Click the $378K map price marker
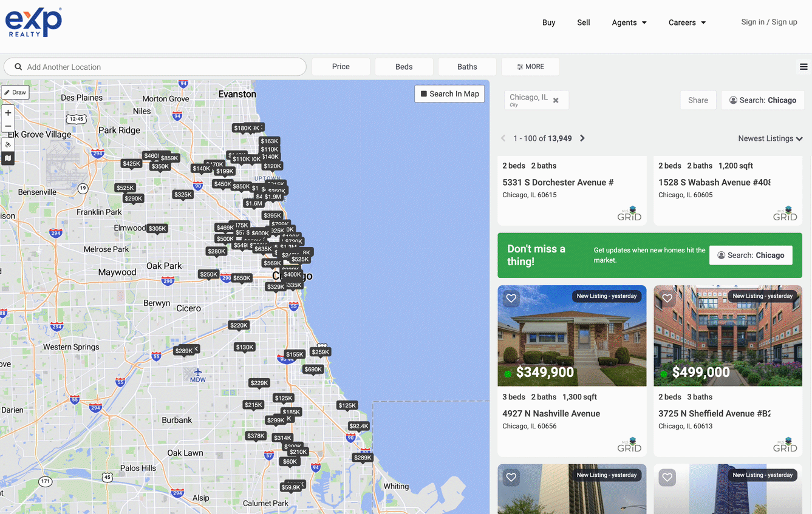 point(256,436)
